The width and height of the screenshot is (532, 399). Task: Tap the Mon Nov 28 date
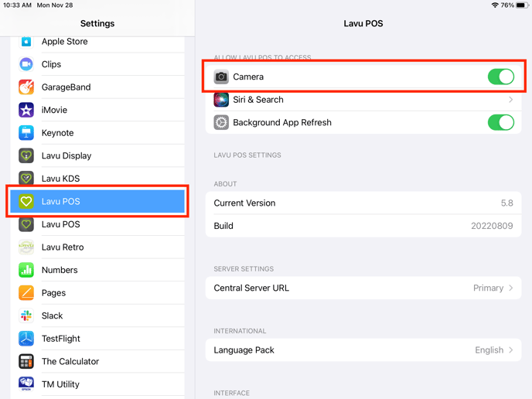click(x=55, y=5)
